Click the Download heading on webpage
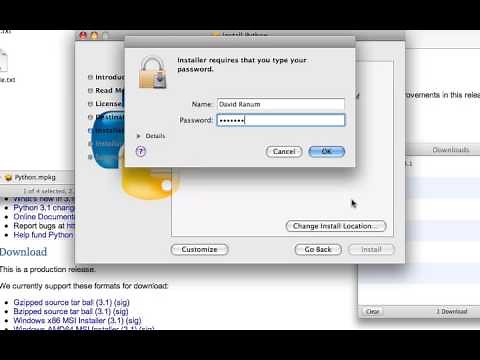Viewport: 480px width, 360px height. coord(23,252)
